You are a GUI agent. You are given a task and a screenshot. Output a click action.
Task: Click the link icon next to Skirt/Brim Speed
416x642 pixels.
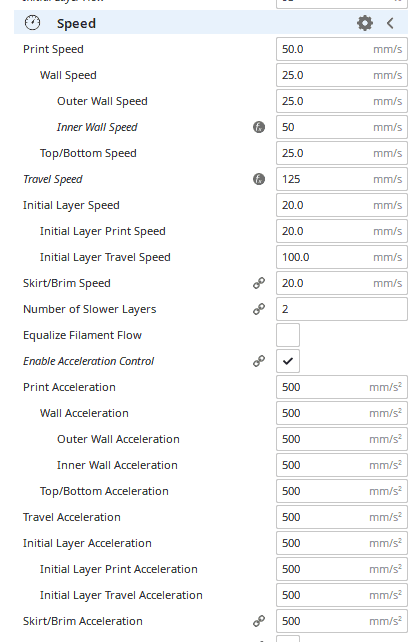pyautogui.click(x=259, y=283)
